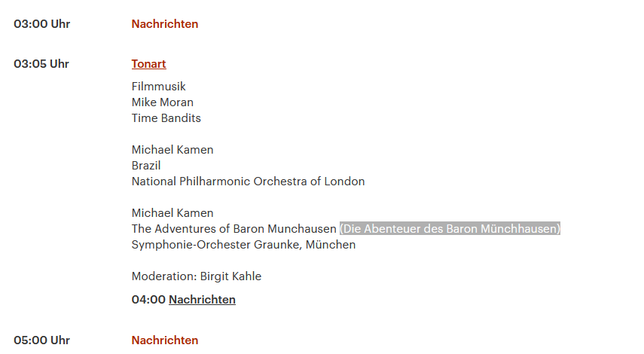Click the 05:00 Uhr Nachrichten heading
This screenshot has width=644, height=354.
click(165, 340)
